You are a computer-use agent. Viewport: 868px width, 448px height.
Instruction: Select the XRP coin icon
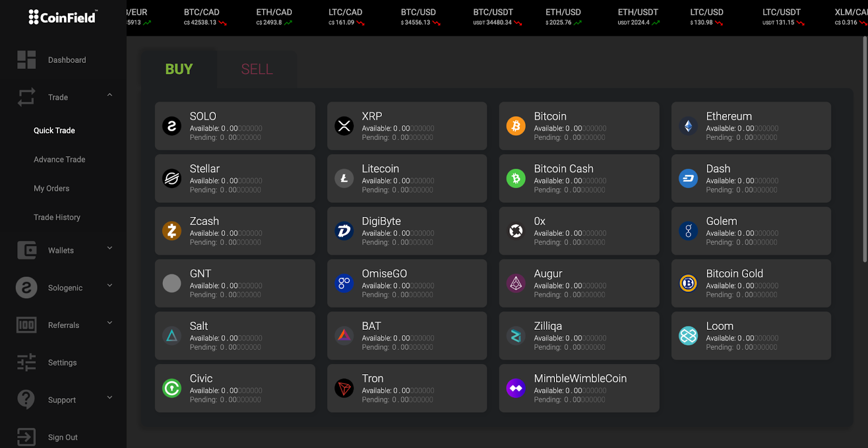[344, 126]
